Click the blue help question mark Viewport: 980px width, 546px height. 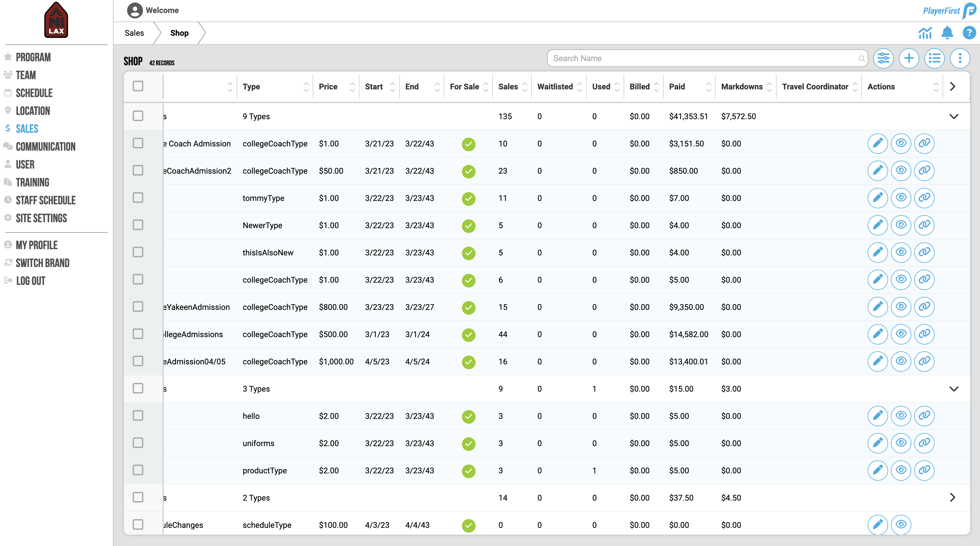pyautogui.click(x=969, y=33)
